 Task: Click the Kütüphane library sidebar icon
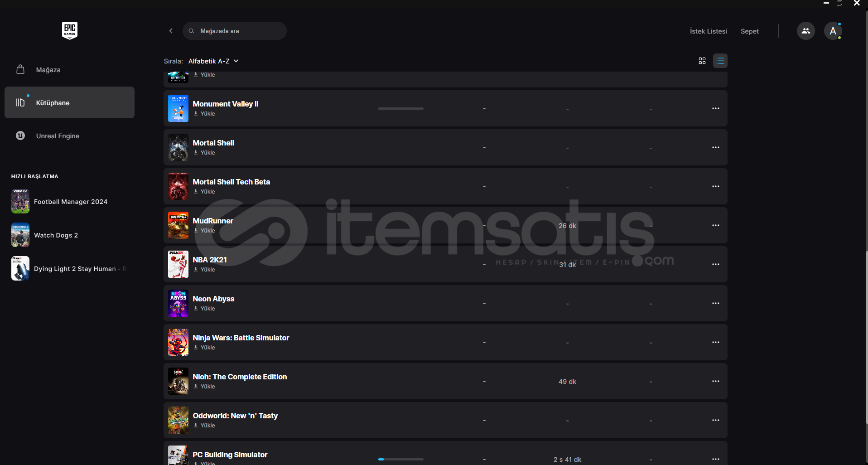[x=20, y=102]
